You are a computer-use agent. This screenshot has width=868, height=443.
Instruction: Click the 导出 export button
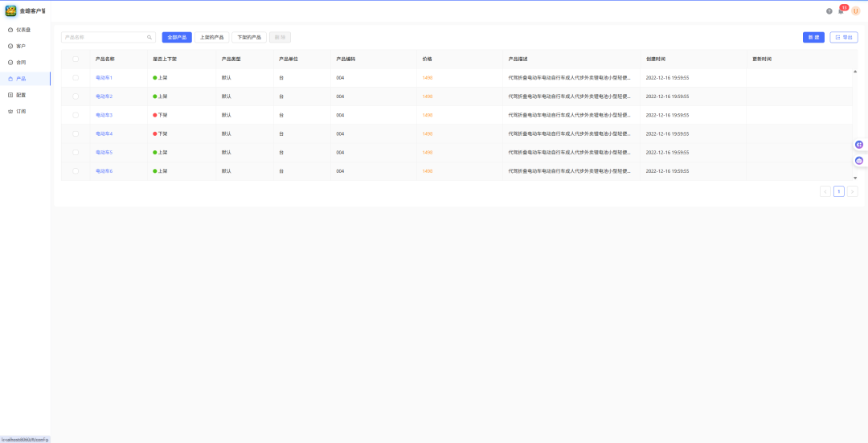(844, 38)
